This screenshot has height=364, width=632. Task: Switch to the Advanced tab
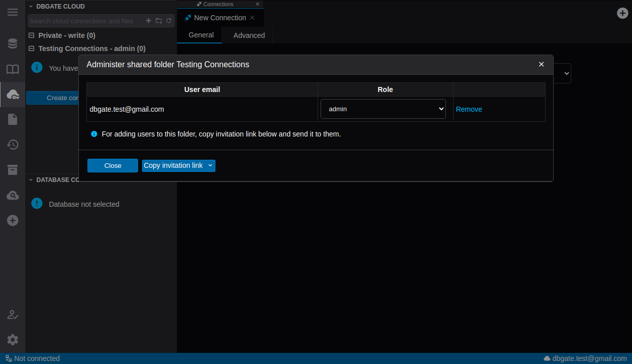tap(249, 35)
